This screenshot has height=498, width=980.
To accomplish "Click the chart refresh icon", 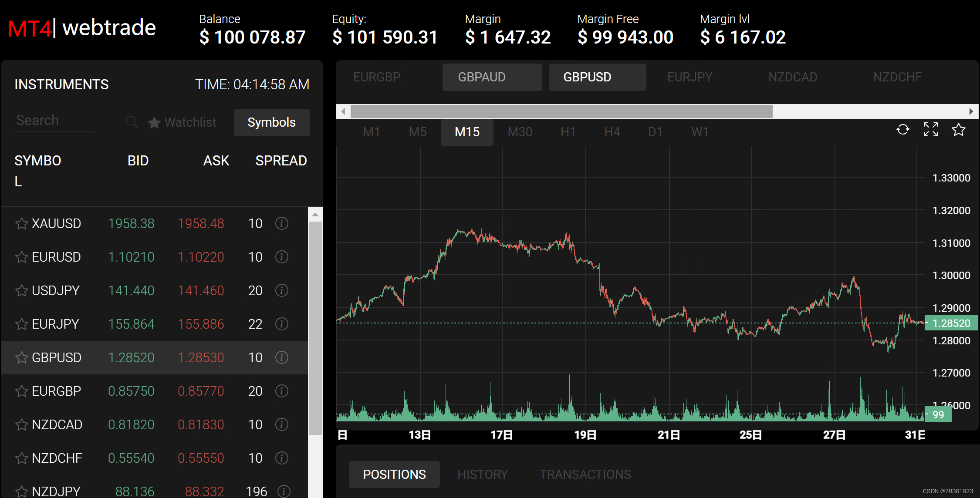I will [x=902, y=130].
